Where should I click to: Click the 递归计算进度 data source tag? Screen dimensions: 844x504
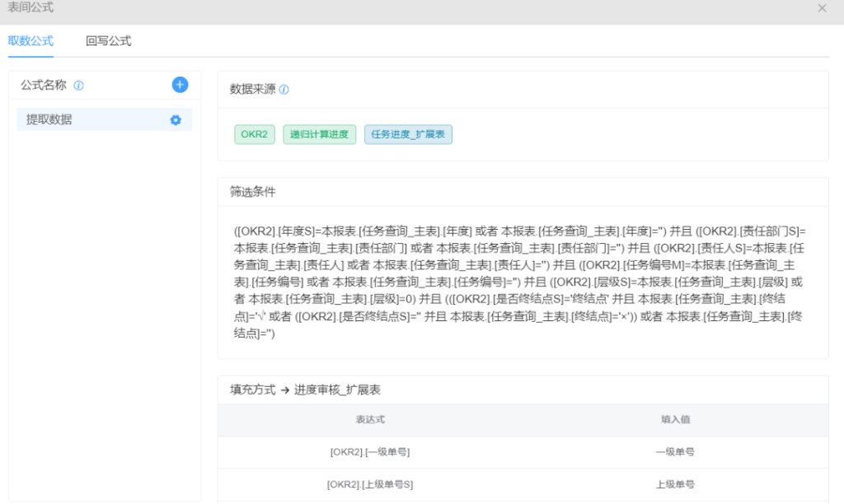pos(319,134)
